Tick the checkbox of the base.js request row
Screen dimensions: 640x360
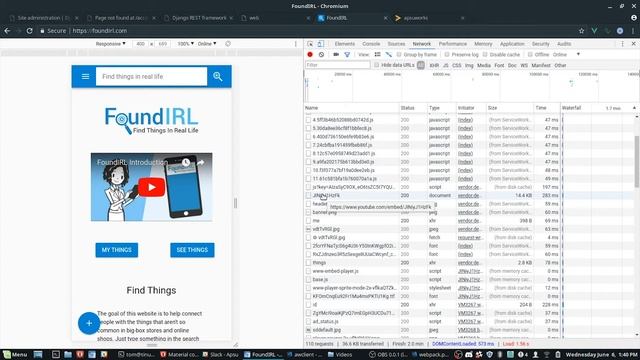point(308,280)
